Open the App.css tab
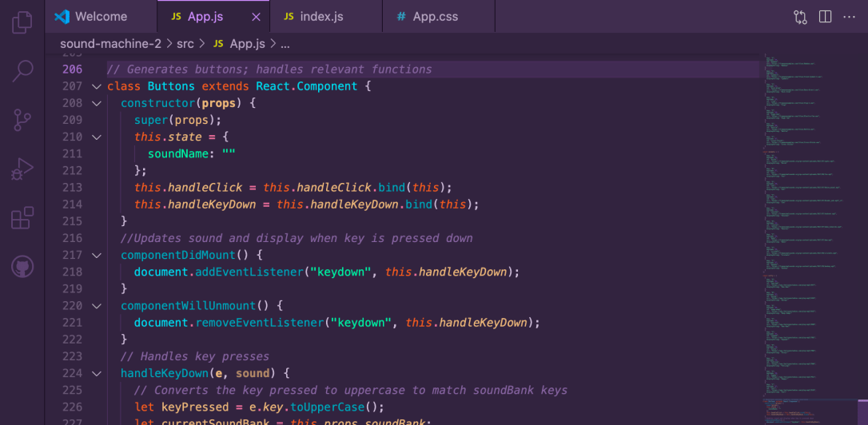Viewport: 868px width, 425px height. pos(435,17)
